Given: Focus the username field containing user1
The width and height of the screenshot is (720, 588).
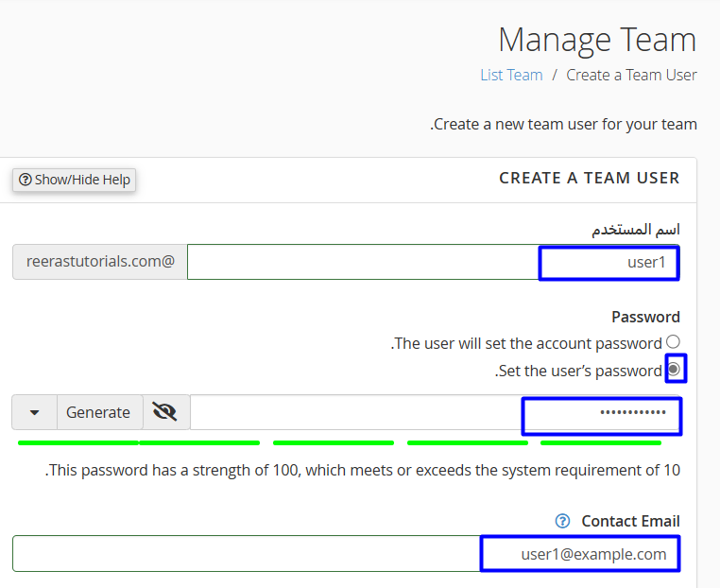Looking at the screenshot, I should 434,262.
